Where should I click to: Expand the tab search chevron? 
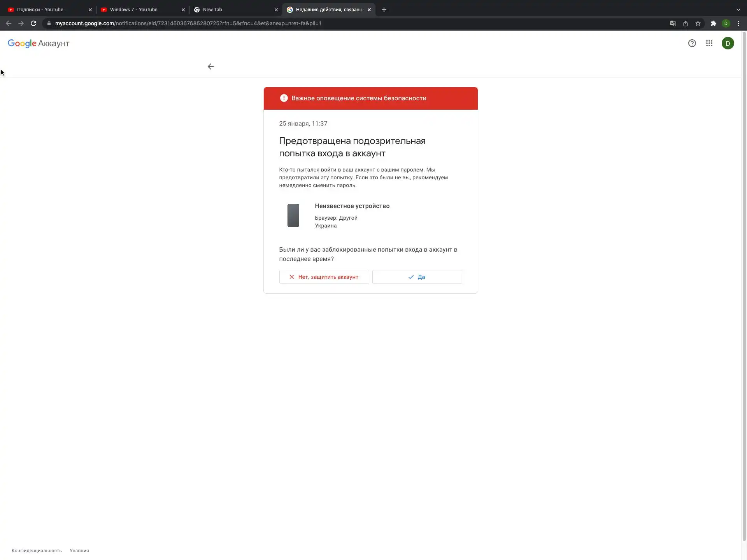738,10
